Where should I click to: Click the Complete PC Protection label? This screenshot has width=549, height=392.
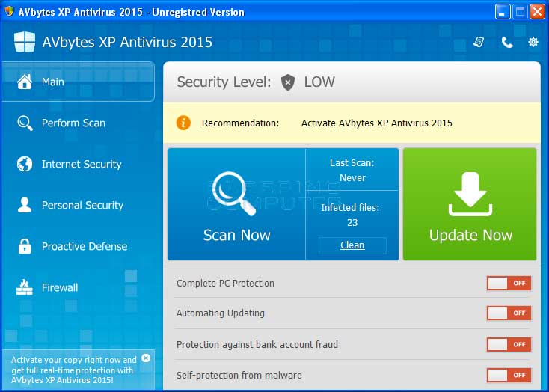[x=225, y=283]
